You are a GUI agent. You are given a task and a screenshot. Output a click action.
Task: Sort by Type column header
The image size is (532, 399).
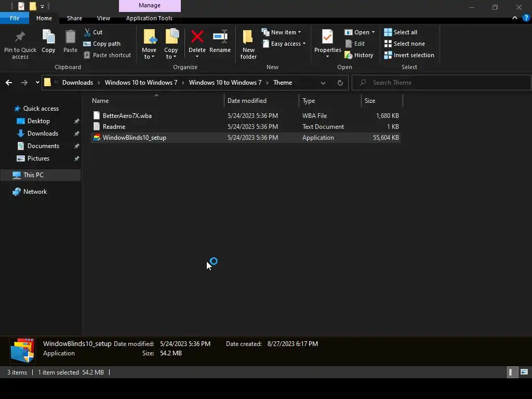(x=330, y=101)
